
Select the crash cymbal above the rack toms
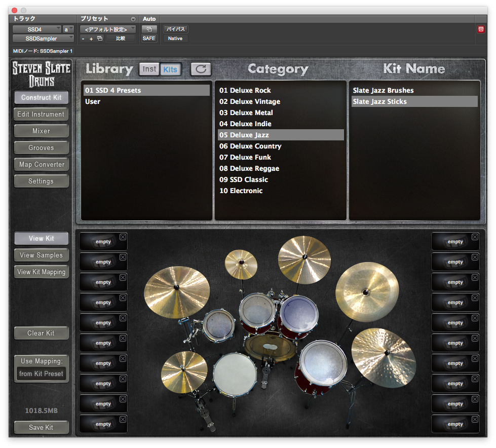point(304,260)
